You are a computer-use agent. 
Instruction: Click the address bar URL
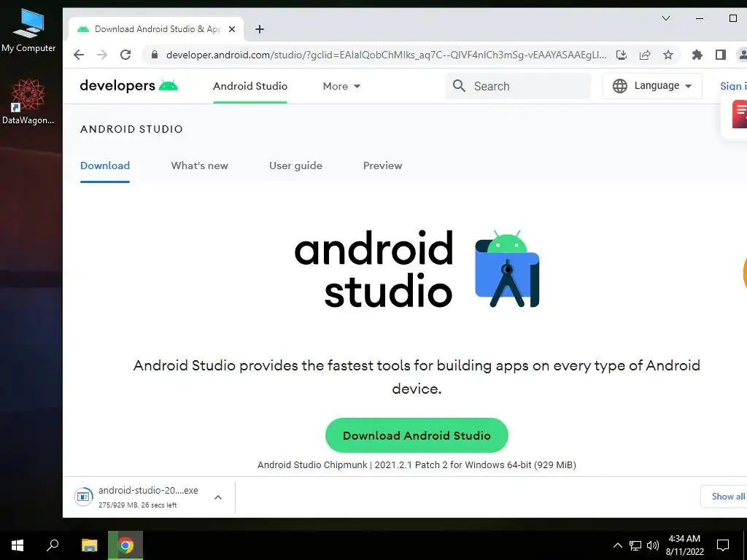tap(386, 55)
